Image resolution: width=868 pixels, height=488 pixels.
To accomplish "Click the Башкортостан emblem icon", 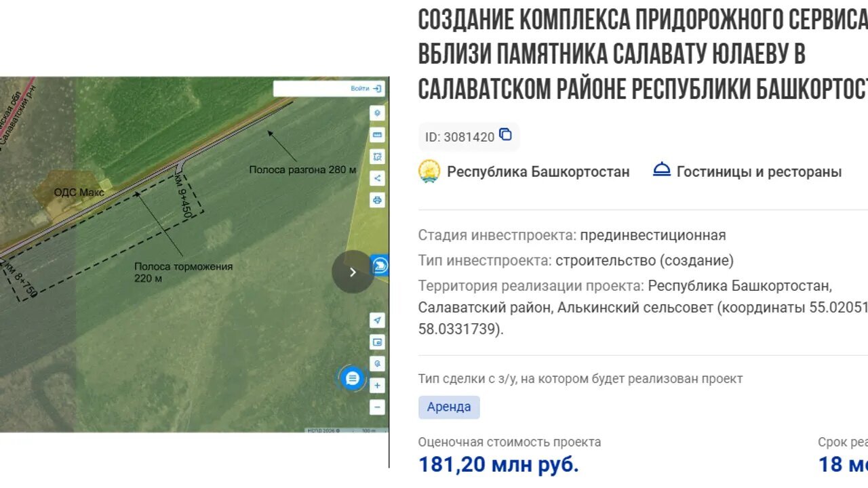I will (429, 171).
